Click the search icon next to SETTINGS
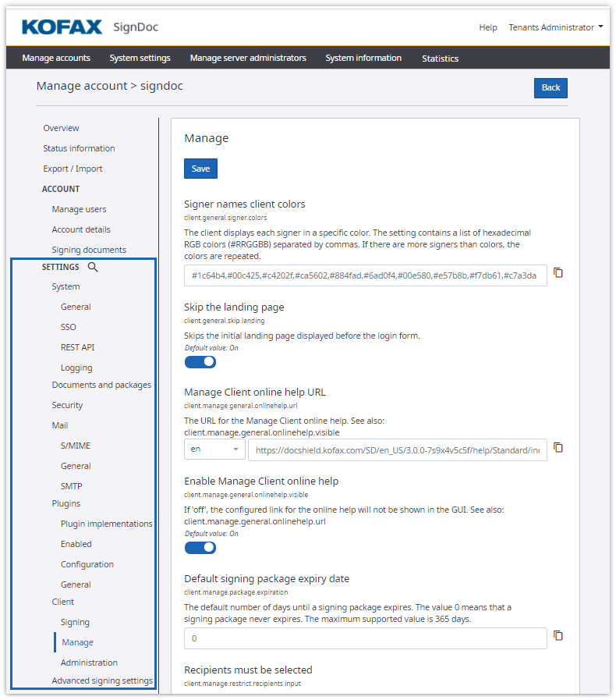616x700 pixels. pyautogui.click(x=93, y=267)
